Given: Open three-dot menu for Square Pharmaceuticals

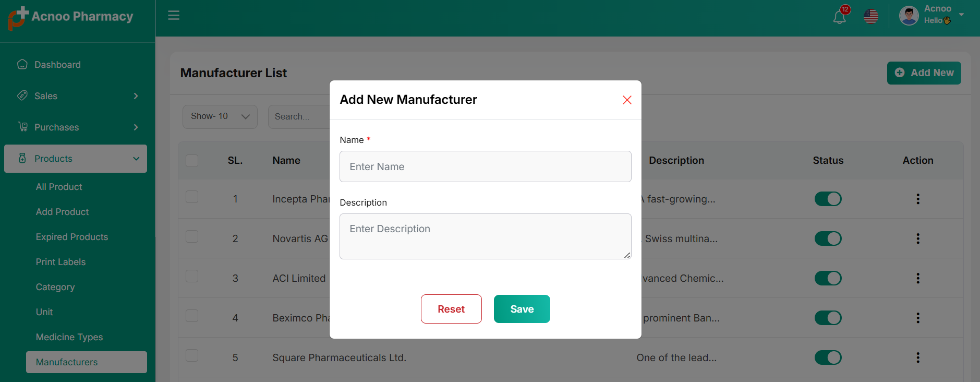Looking at the screenshot, I should (x=918, y=357).
